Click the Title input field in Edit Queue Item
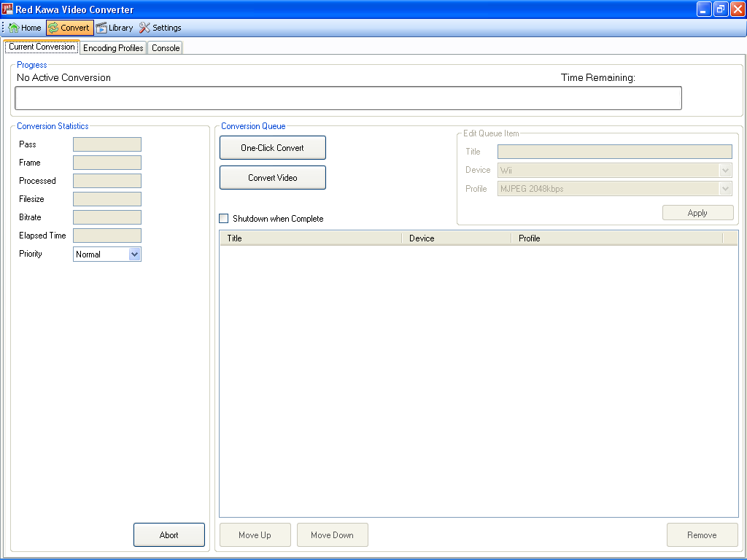This screenshot has height=560, width=747. click(614, 152)
